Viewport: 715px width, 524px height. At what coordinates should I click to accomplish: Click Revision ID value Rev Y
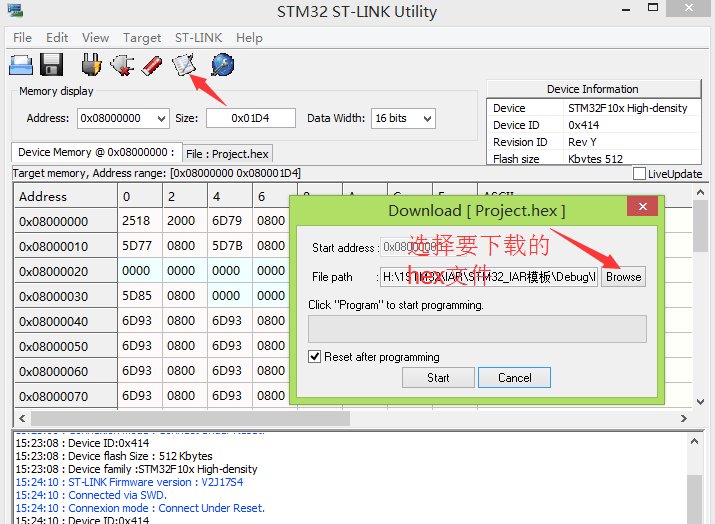click(x=582, y=142)
